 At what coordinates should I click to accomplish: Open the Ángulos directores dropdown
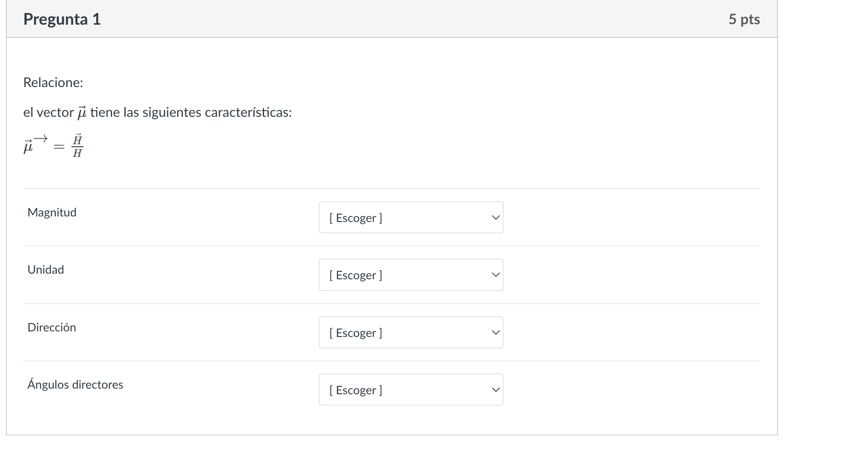tap(411, 390)
